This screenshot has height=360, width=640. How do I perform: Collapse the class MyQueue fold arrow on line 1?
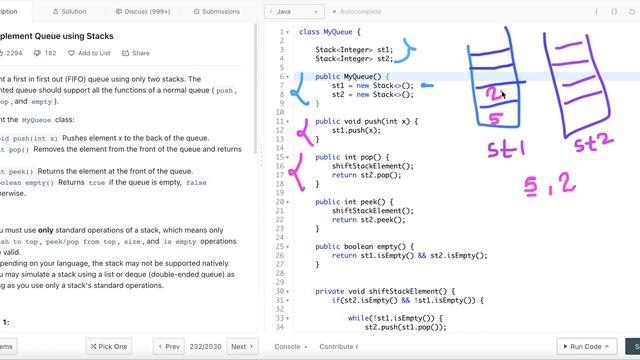288,32
